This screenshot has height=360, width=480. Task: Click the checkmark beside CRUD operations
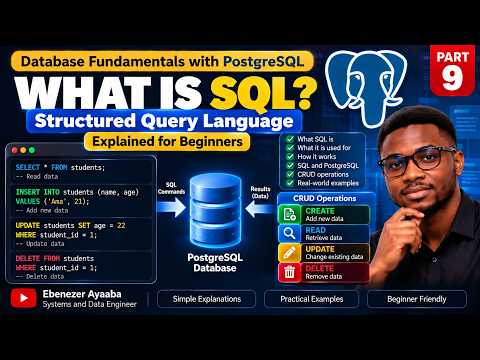tap(290, 174)
